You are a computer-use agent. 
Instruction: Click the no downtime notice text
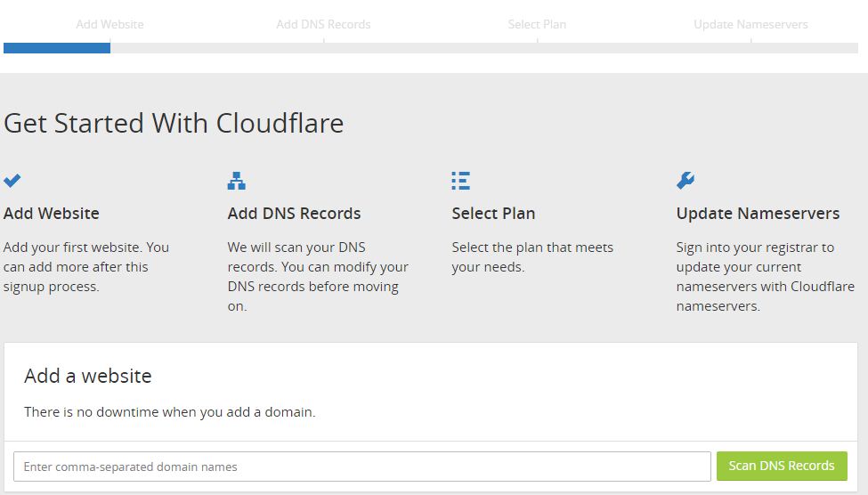click(169, 412)
